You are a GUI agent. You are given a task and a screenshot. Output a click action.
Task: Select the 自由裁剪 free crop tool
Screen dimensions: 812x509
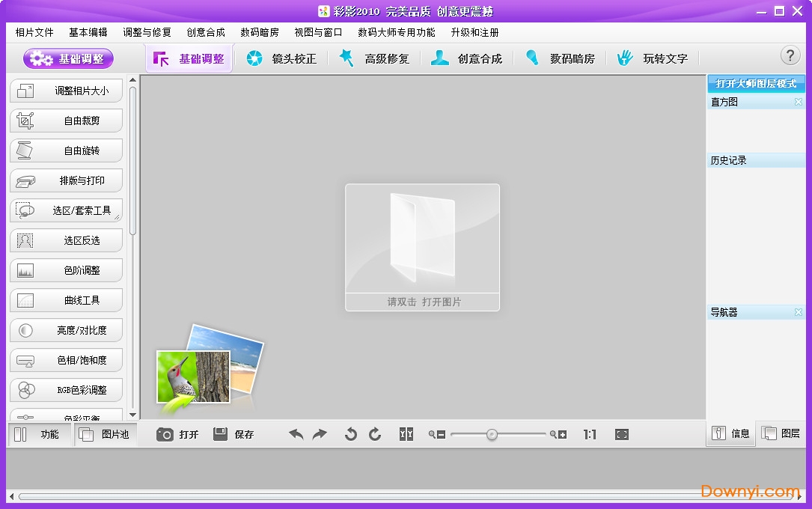click(66, 121)
